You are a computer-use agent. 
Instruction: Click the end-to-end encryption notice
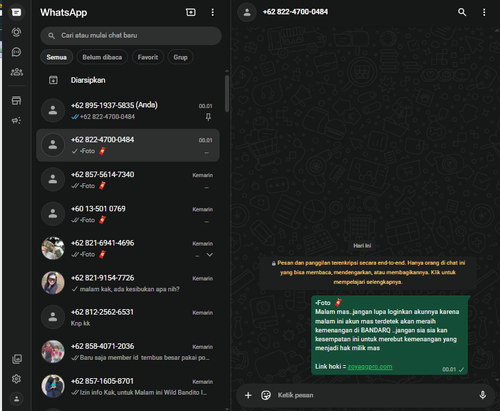pyautogui.click(x=368, y=272)
